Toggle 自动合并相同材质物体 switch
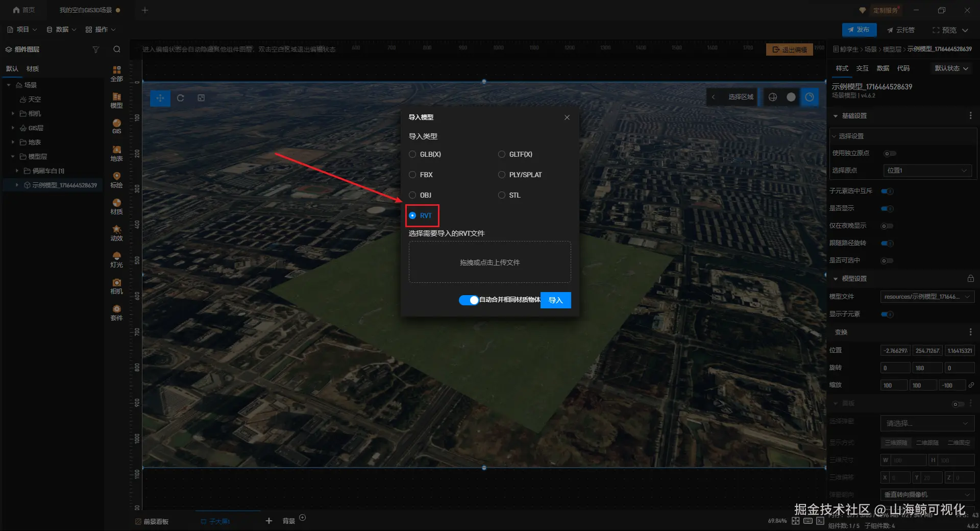The image size is (980, 531). [x=469, y=300]
